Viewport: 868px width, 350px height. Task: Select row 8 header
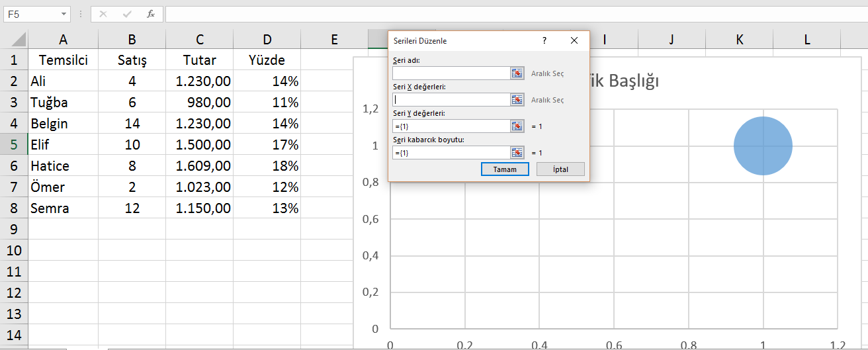(13, 208)
